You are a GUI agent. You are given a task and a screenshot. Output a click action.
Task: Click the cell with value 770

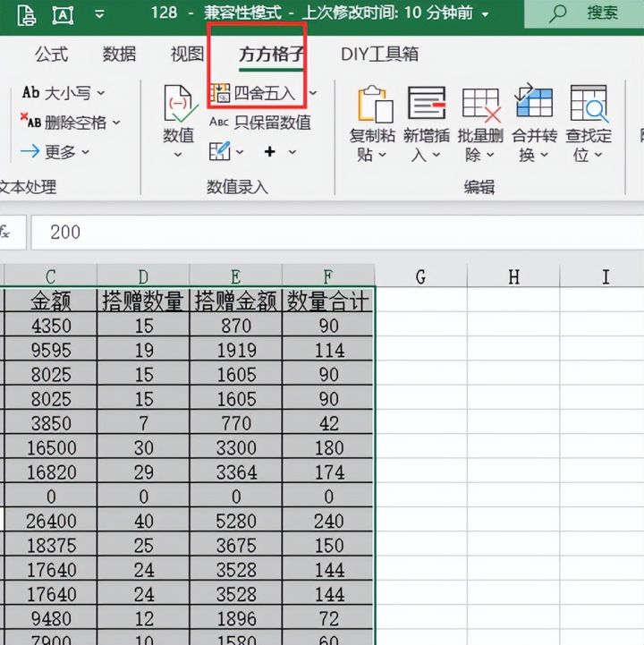pos(235,423)
